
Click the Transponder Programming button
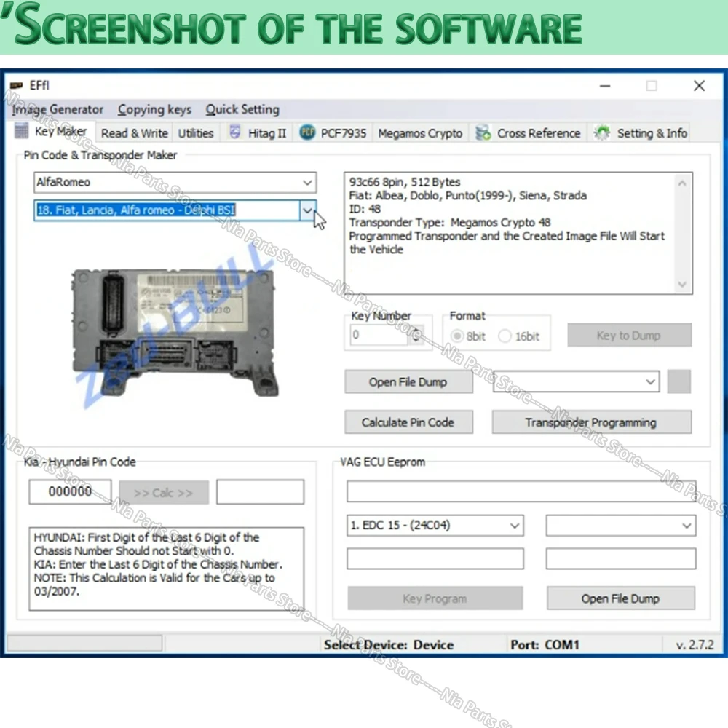coord(591,422)
